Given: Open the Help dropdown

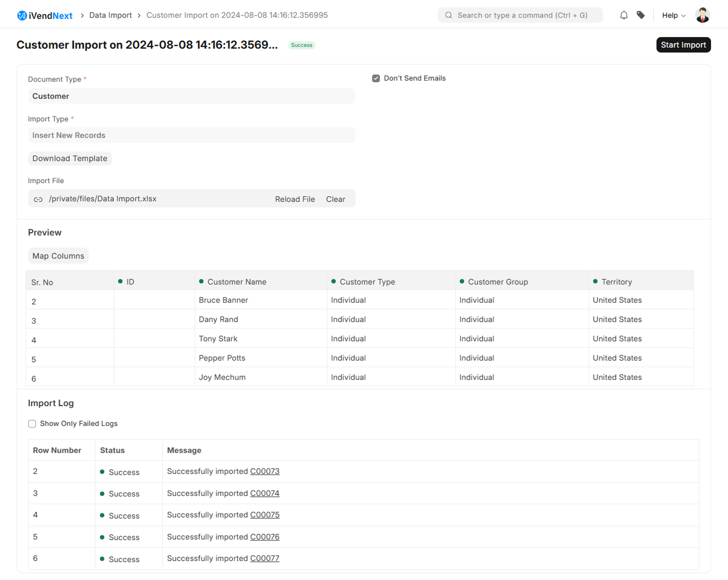Looking at the screenshot, I should pos(673,15).
